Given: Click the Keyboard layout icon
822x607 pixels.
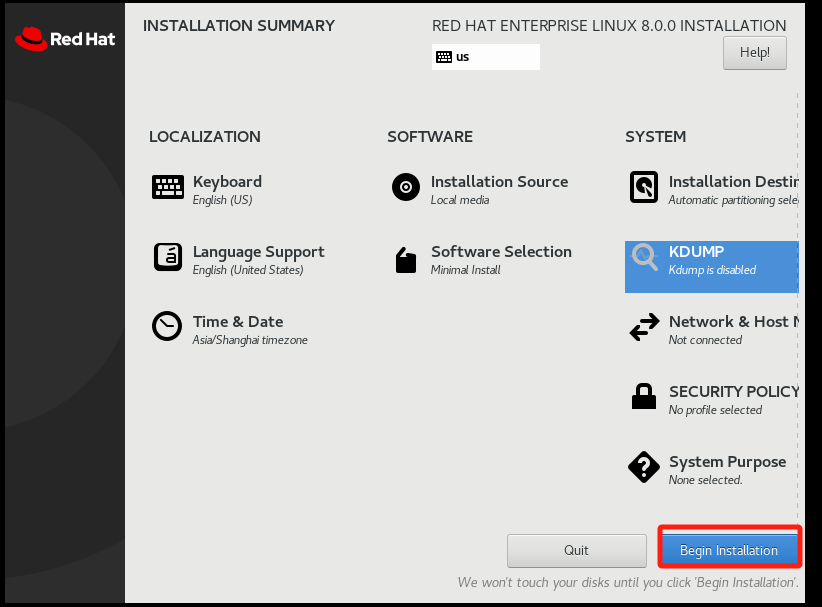Looking at the screenshot, I should click(x=168, y=187).
